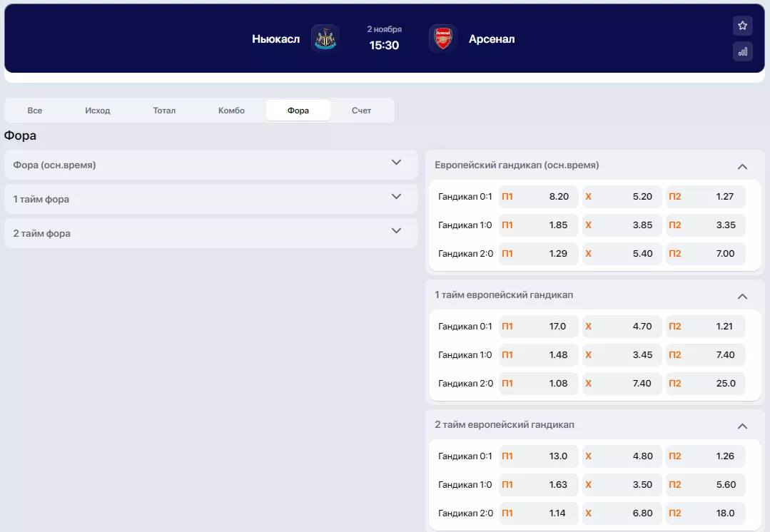This screenshot has width=770, height=532.
Task: Expand the 2 тайм фора section
Action: point(396,231)
